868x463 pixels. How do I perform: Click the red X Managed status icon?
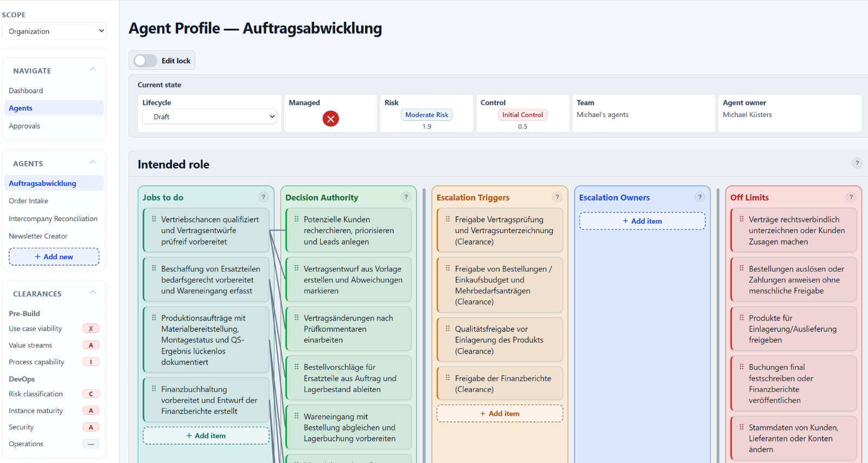coord(330,119)
